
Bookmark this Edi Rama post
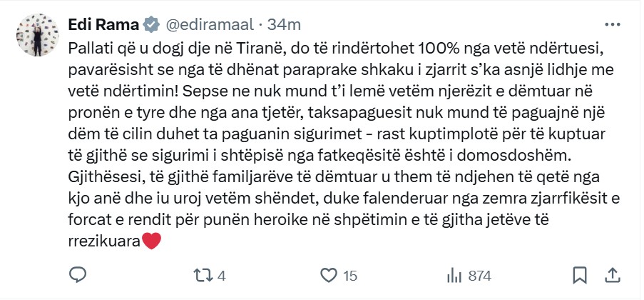click(581, 274)
